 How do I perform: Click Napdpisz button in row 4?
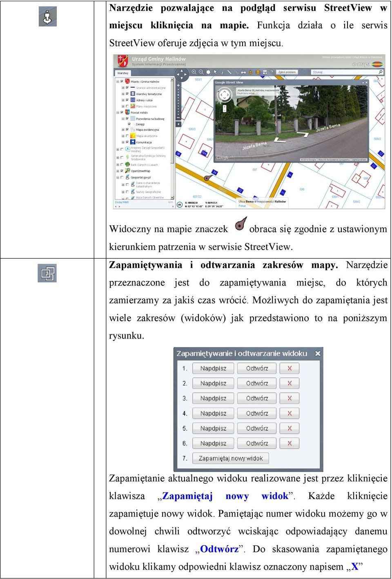(213, 414)
